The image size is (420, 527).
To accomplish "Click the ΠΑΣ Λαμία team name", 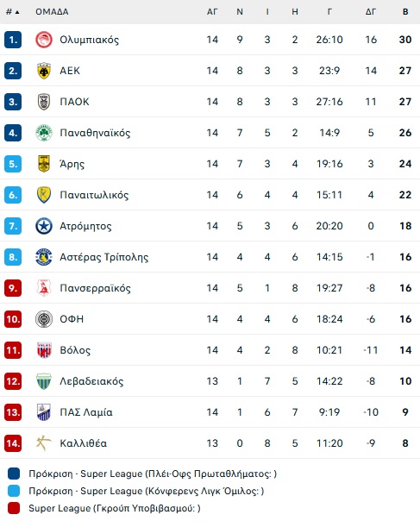I will pyautogui.click(x=86, y=412).
